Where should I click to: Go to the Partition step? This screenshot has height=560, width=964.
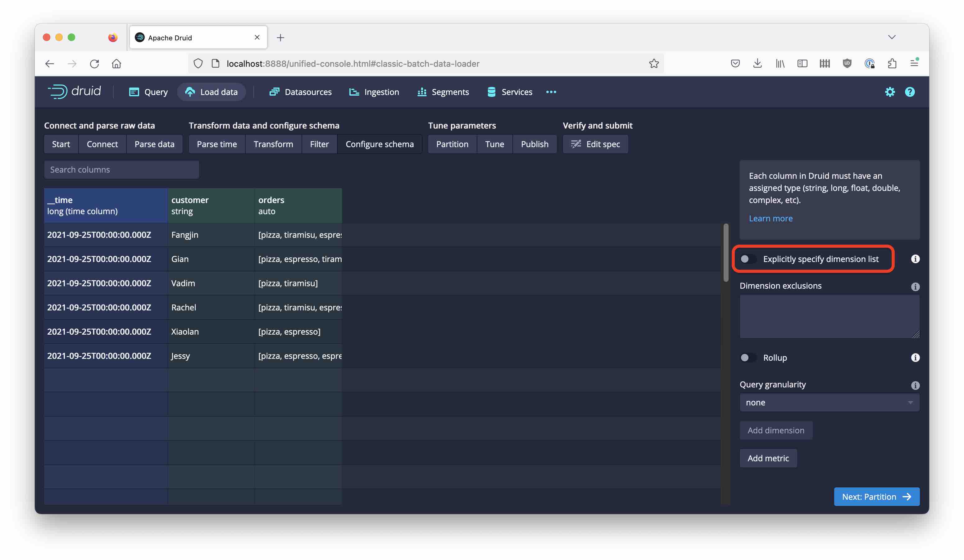[452, 144]
